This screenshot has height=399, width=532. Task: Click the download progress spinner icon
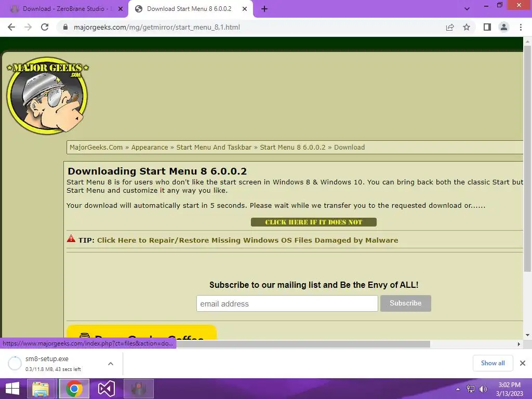[x=15, y=363]
